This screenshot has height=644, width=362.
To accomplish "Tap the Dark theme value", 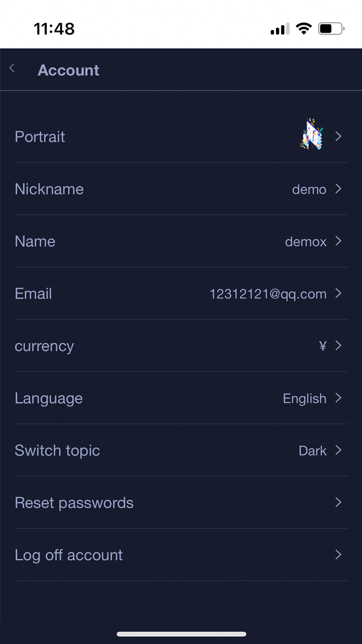I will pyautogui.click(x=312, y=451).
